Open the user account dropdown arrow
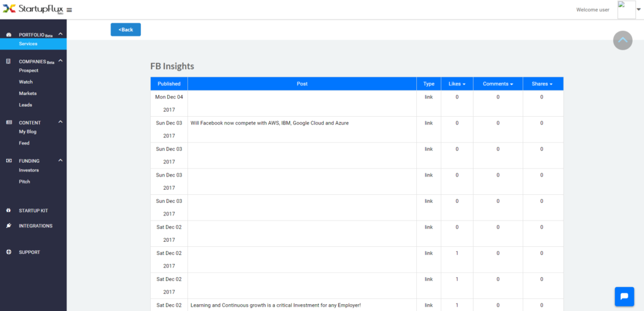Image resolution: width=644 pixels, height=311 pixels. tap(639, 9)
